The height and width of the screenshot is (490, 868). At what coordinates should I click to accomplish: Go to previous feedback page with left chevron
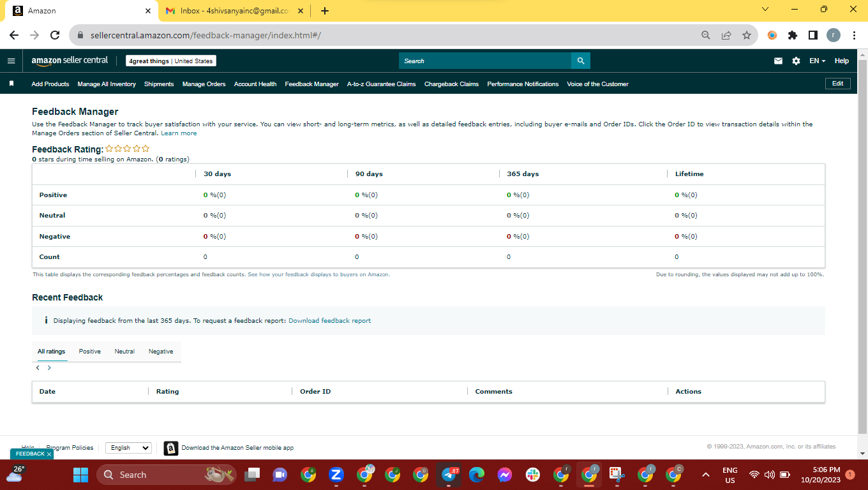coord(38,368)
